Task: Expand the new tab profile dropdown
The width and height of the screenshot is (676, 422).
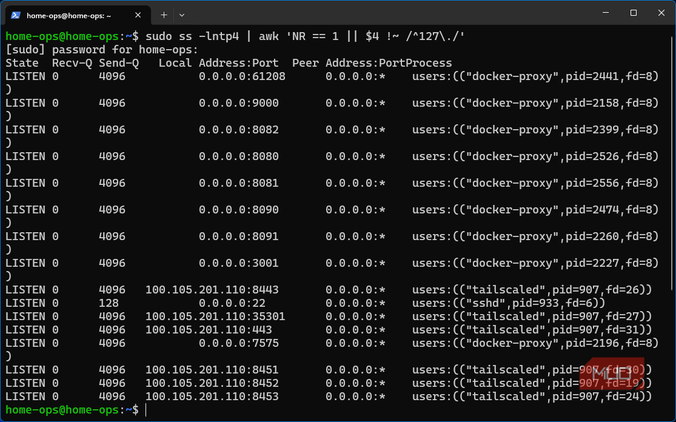Action: (x=182, y=15)
